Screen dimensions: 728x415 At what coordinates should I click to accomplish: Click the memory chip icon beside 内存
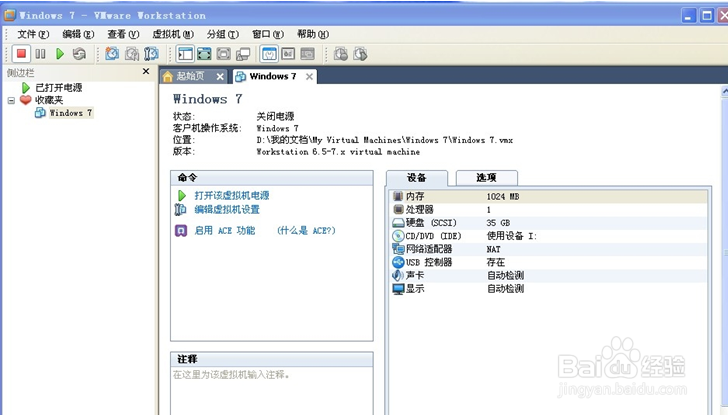coord(398,196)
